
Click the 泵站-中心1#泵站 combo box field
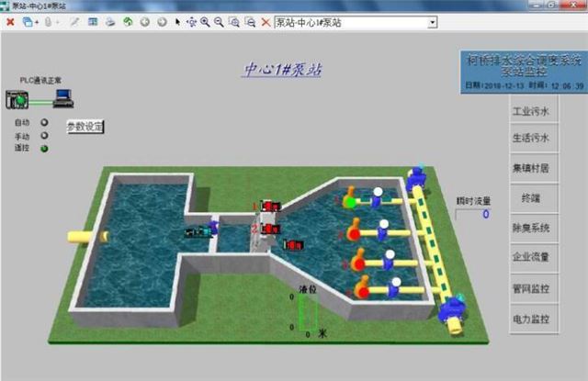pyautogui.click(x=356, y=22)
